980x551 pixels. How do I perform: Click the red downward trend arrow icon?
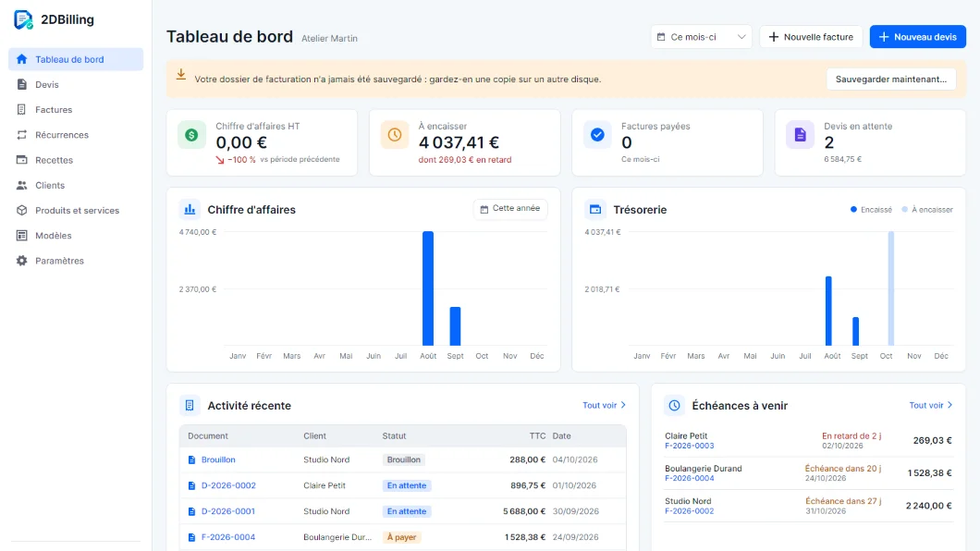pyautogui.click(x=220, y=160)
